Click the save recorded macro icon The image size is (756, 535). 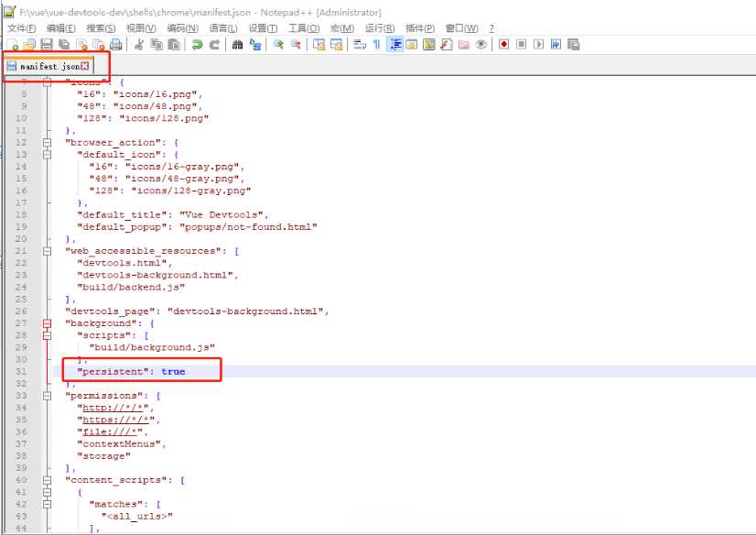click(x=573, y=45)
